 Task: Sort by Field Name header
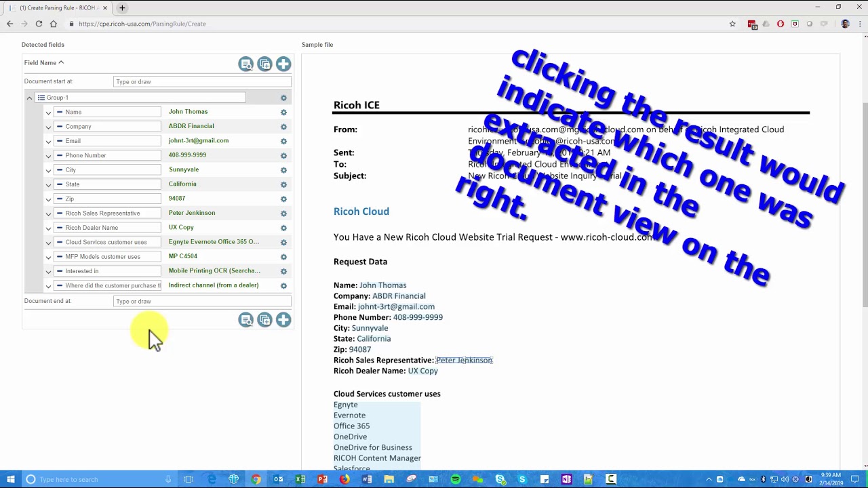tap(43, 62)
